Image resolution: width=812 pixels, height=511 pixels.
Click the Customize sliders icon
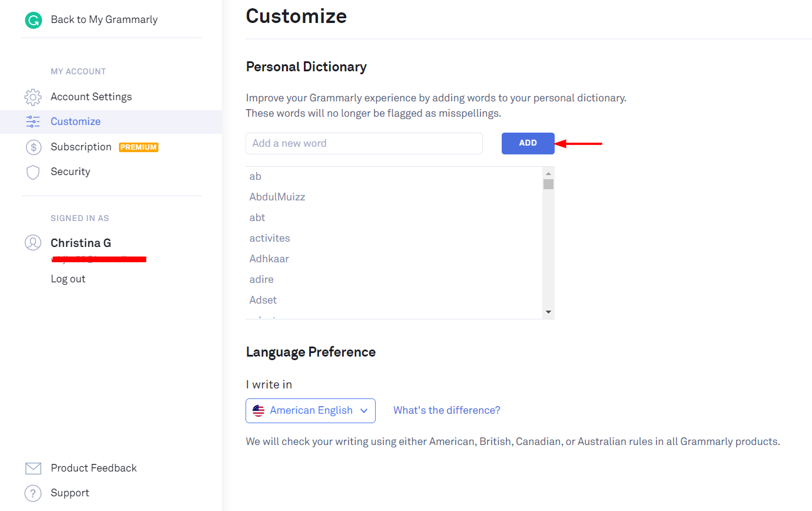coord(33,121)
